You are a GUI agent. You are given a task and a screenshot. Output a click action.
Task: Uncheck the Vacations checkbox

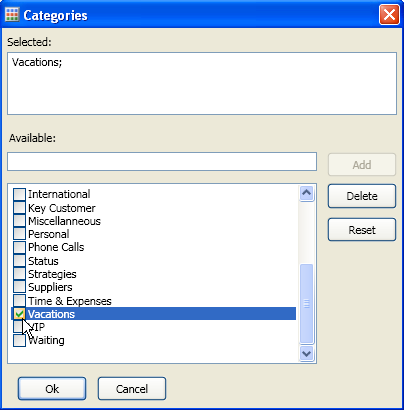pyautogui.click(x=19, y=314)
